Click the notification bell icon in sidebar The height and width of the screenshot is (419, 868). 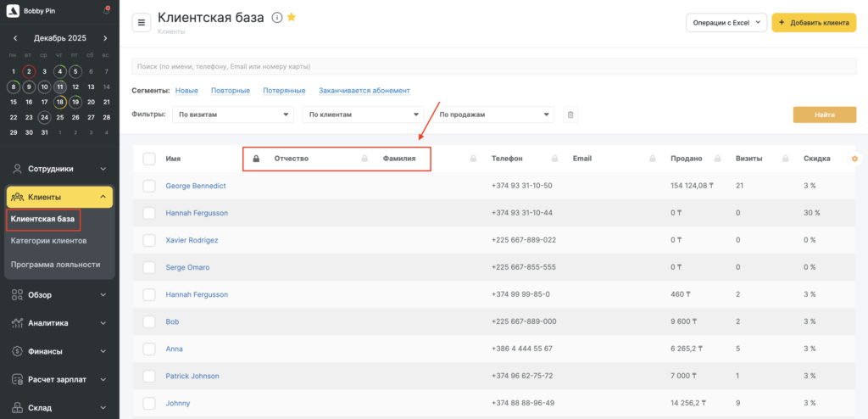tap(106, 10)
